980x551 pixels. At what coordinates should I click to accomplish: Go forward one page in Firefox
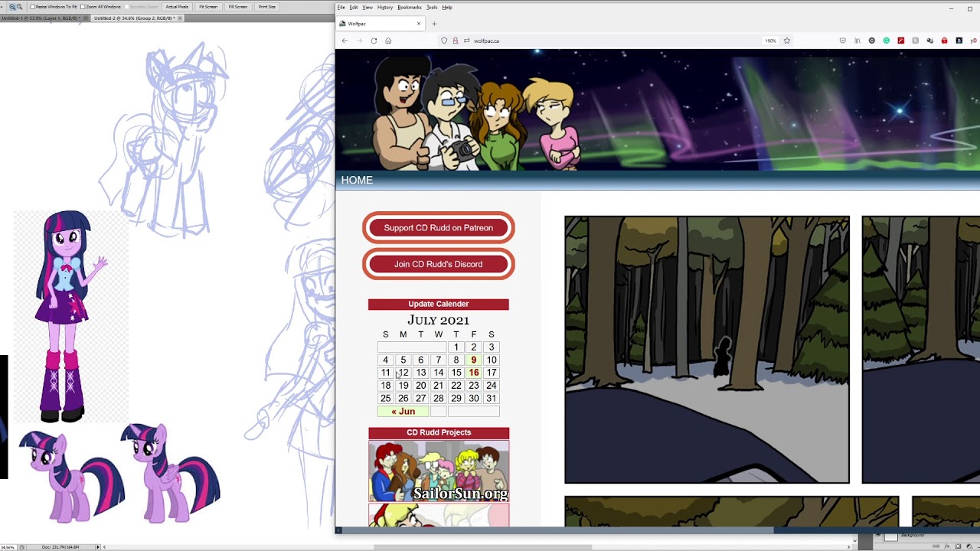pos(359,41)
